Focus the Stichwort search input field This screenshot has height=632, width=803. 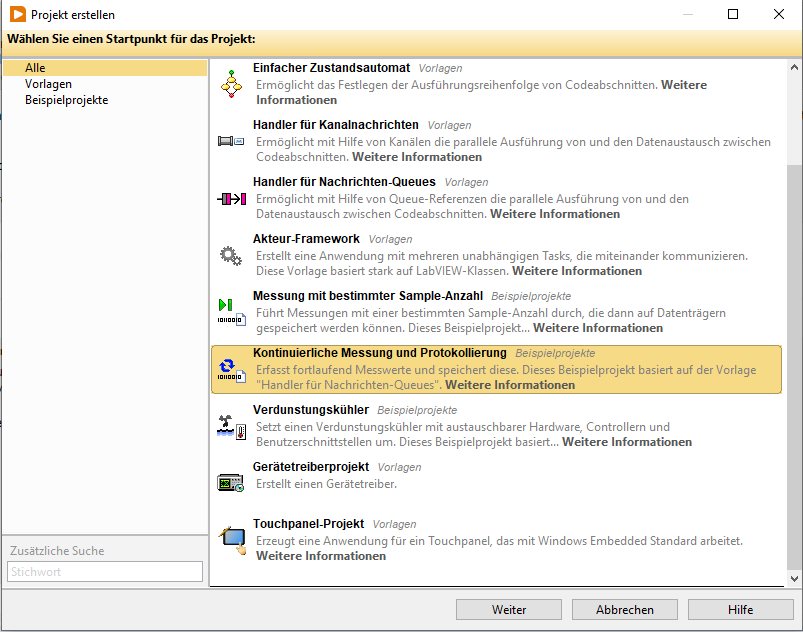point(105,572)
